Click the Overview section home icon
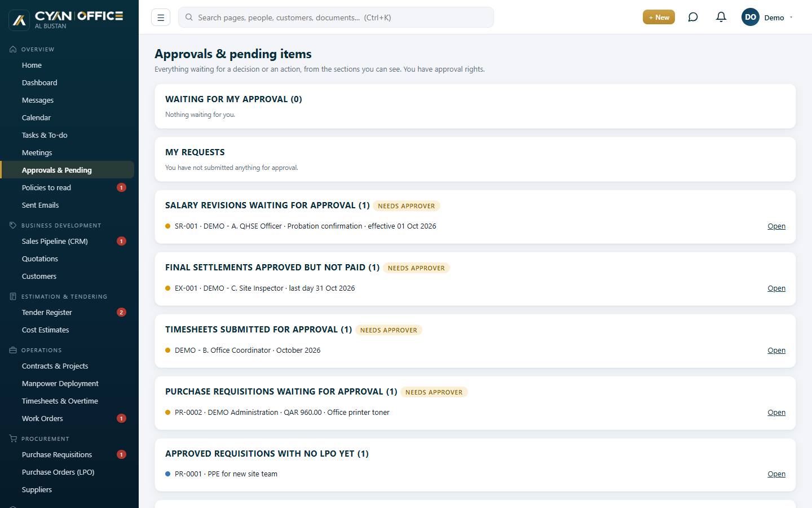812x508 pixels. coord(13,49)
